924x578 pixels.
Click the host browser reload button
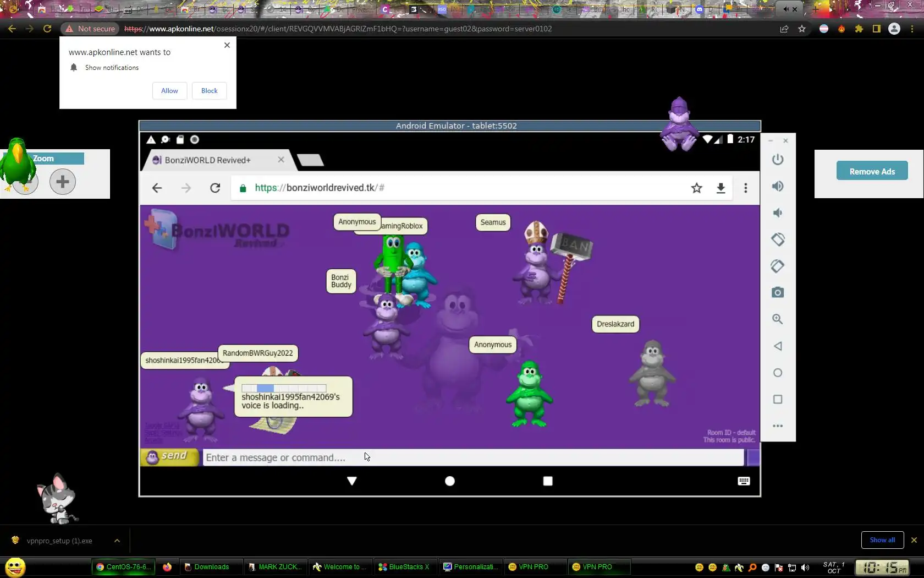47,29
